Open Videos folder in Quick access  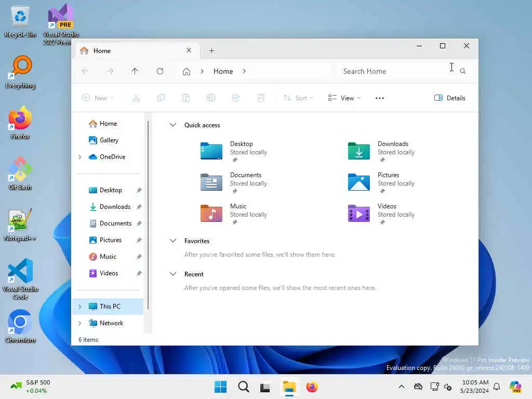pyautogui.click(x=382, y=214)
